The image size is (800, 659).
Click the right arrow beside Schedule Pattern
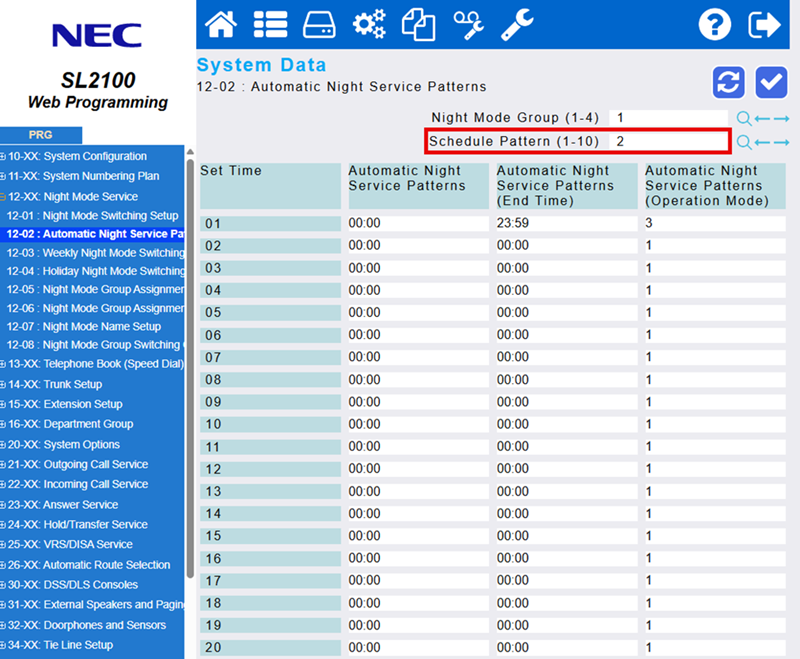click(x=781, y=142)
